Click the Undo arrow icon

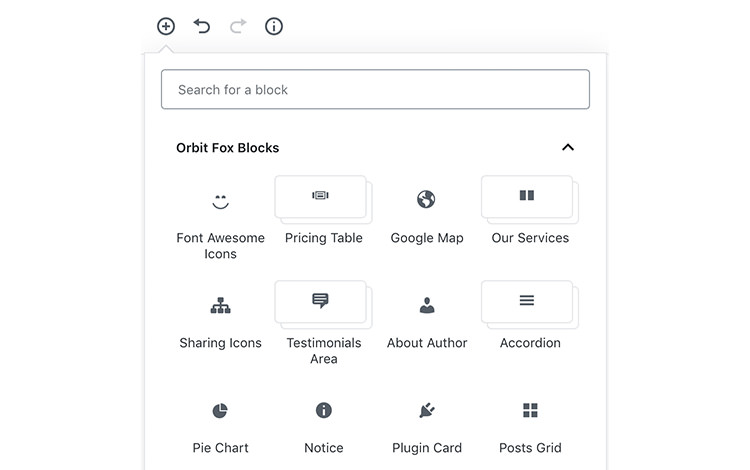[202, 26]
